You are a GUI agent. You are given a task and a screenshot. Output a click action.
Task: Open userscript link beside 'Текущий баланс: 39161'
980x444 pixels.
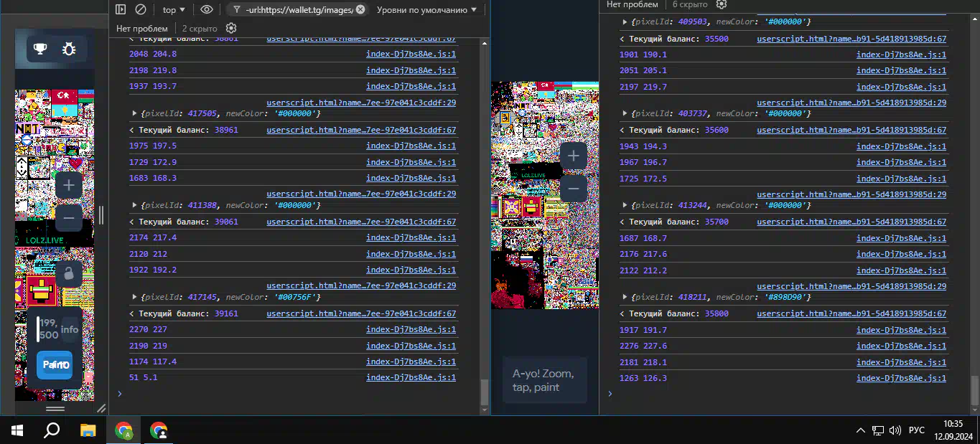(361, 313)
